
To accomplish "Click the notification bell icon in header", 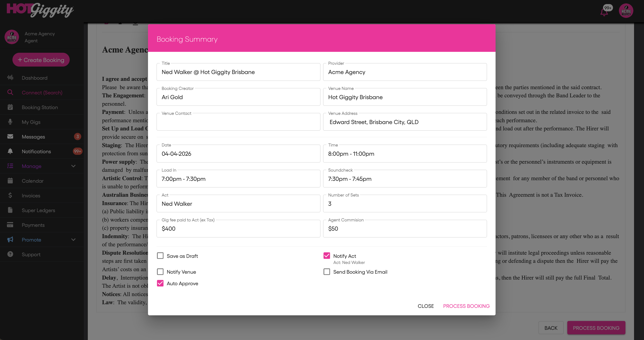I will [x=604, y=12].
